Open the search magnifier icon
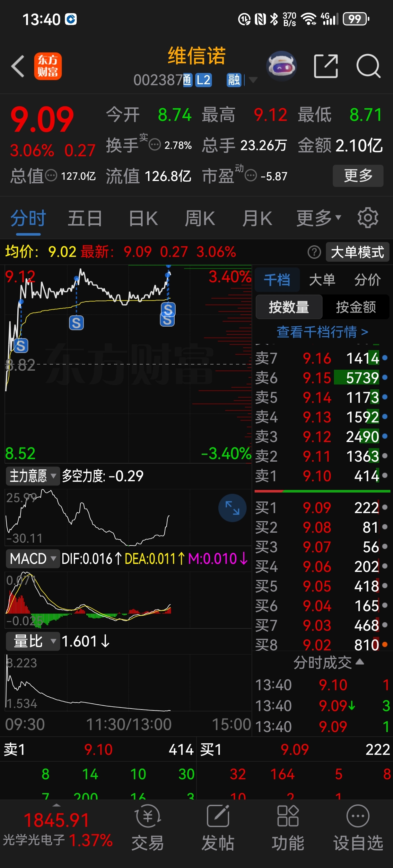393x868 pixels. point(369,66)
